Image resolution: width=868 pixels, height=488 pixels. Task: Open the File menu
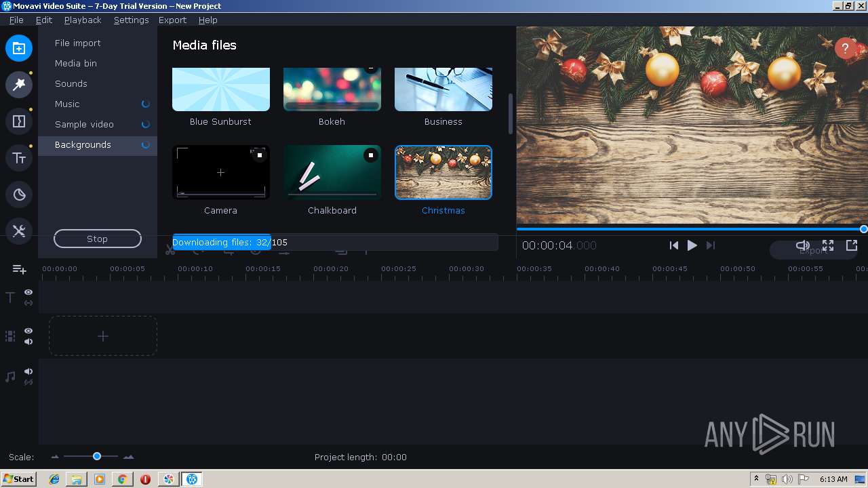16,20
